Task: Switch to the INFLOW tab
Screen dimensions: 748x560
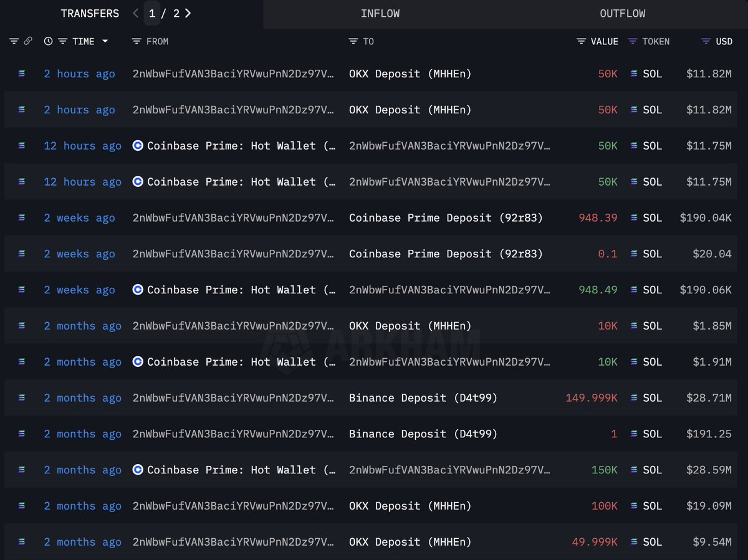Action: [x=380, y=13]
